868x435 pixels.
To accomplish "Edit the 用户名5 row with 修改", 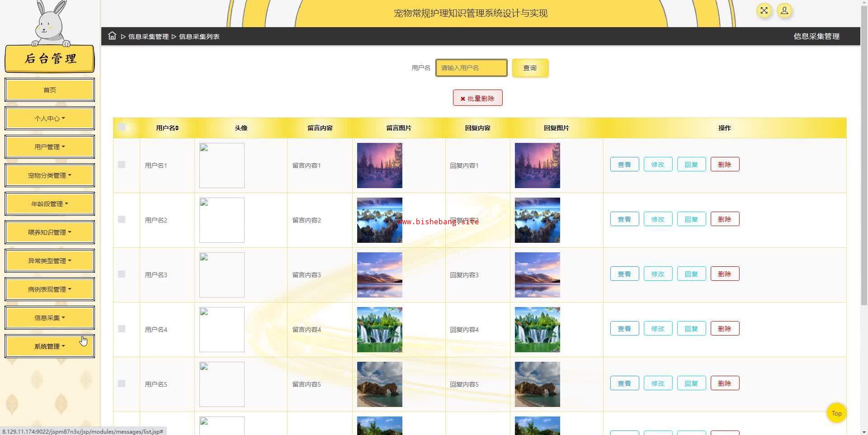I will tap(658, 383).
